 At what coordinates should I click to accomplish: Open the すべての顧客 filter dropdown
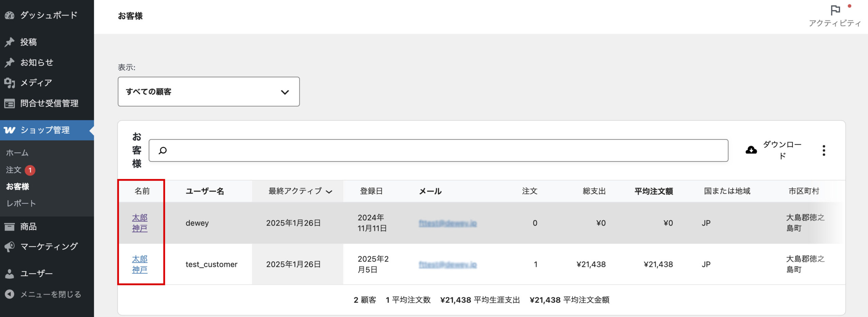point(209,92)
